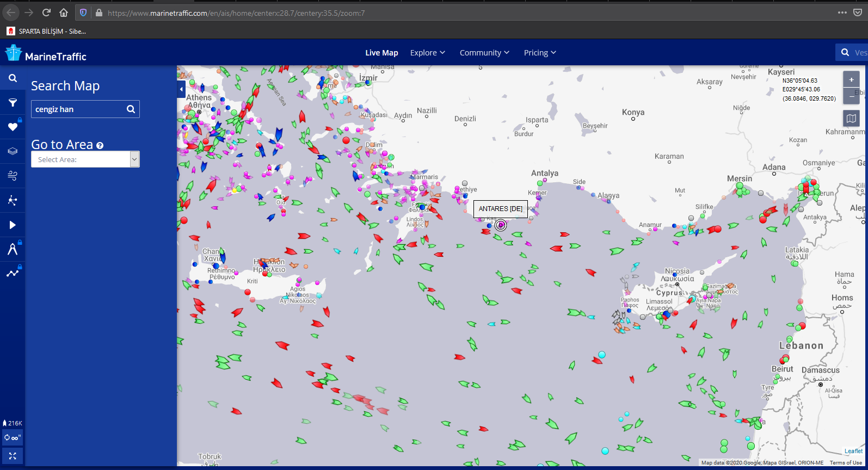Open the Density Maps network icon
868x470 pixels.
(13, 200)
